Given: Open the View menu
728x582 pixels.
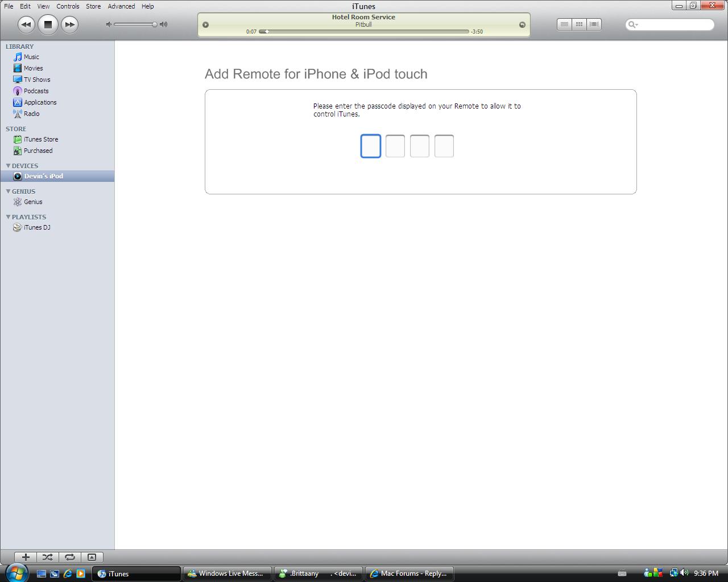Looking at the screenshot, I should coord(43,6).
